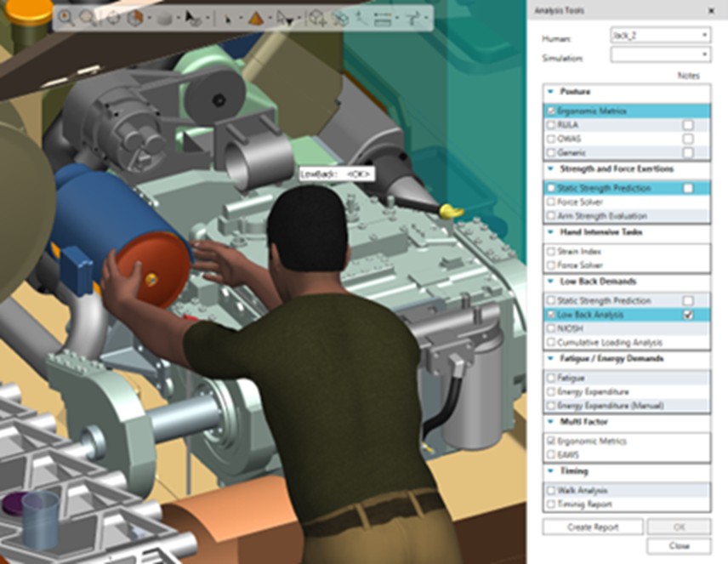
Task: Click the OK button
Action: coord(679,527)
